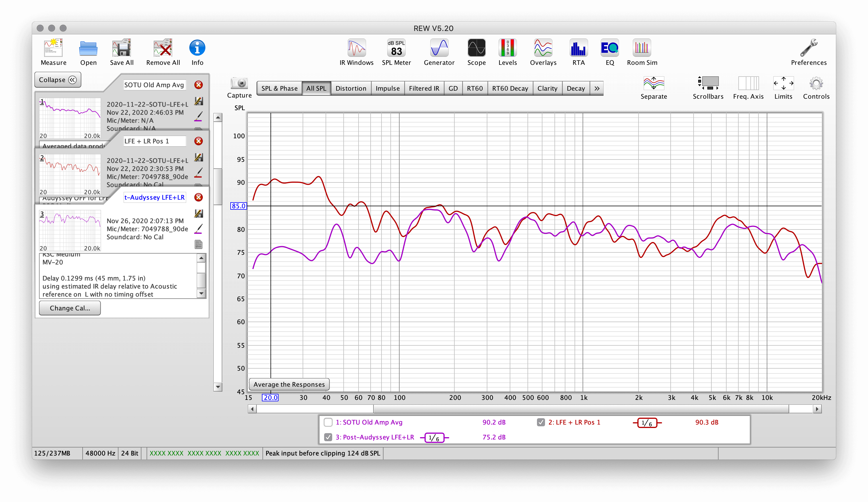Select the All SPL tab
The image size is (868, 502).
click(x=316, y=88)
